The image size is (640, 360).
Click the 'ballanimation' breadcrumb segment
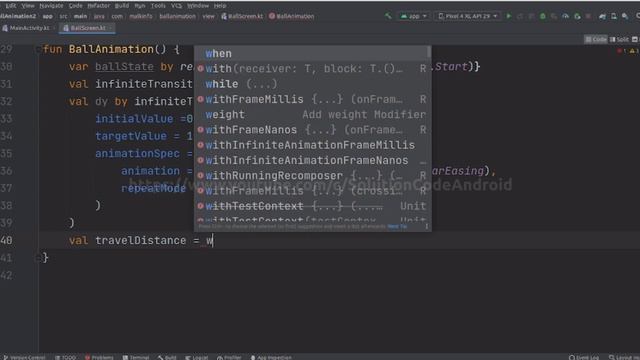click(178, 16)
